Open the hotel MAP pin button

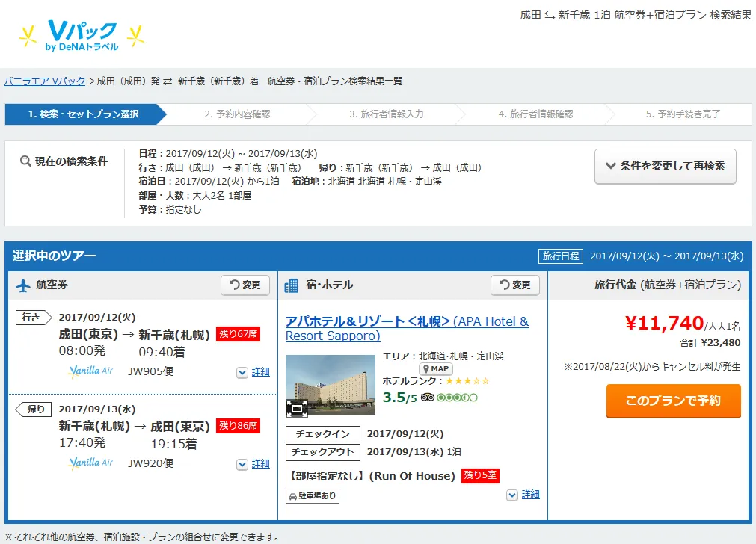click(x=435, y=369)
